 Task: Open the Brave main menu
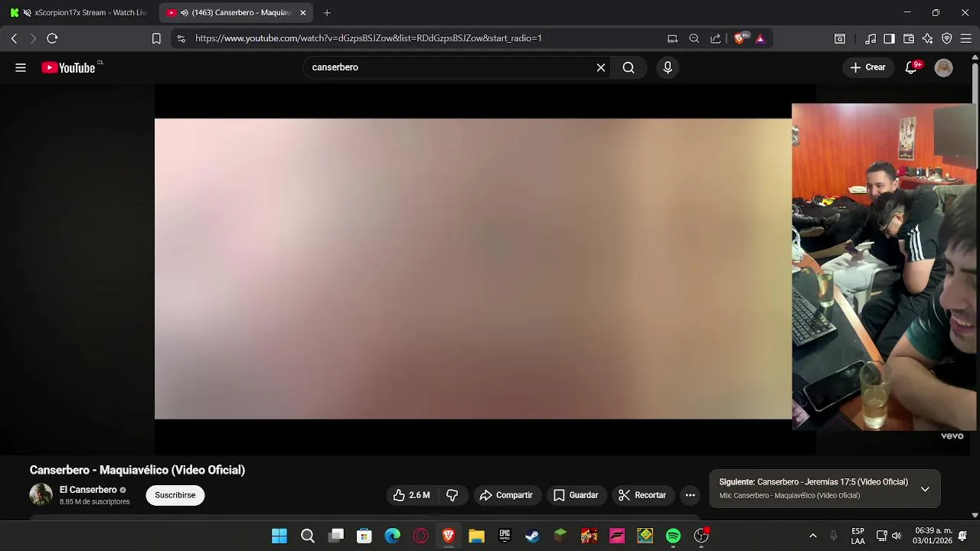966,38
